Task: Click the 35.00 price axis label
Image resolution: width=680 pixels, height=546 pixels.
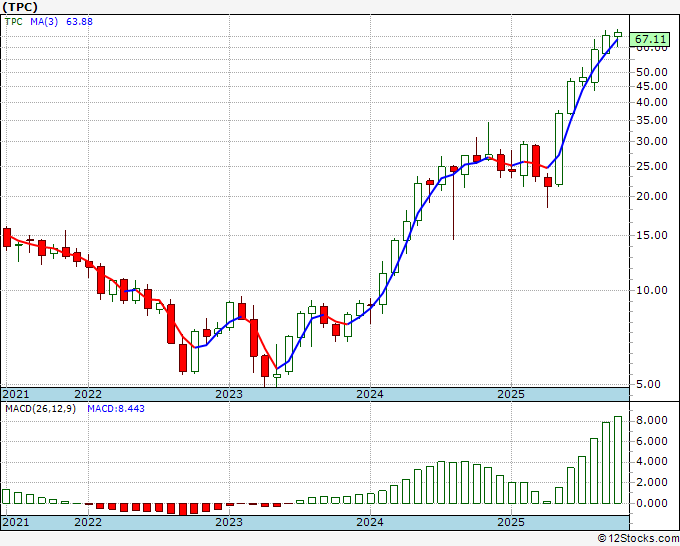Action: click(652, 120)
